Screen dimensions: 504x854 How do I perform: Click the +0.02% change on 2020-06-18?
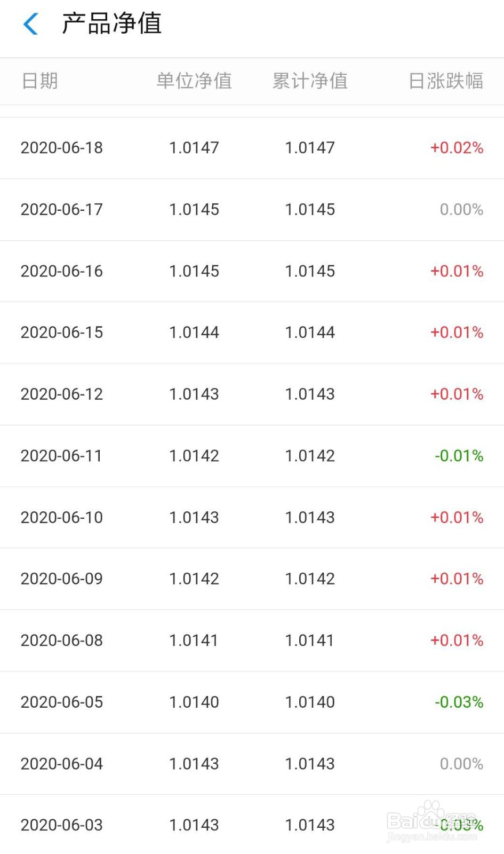457,148
